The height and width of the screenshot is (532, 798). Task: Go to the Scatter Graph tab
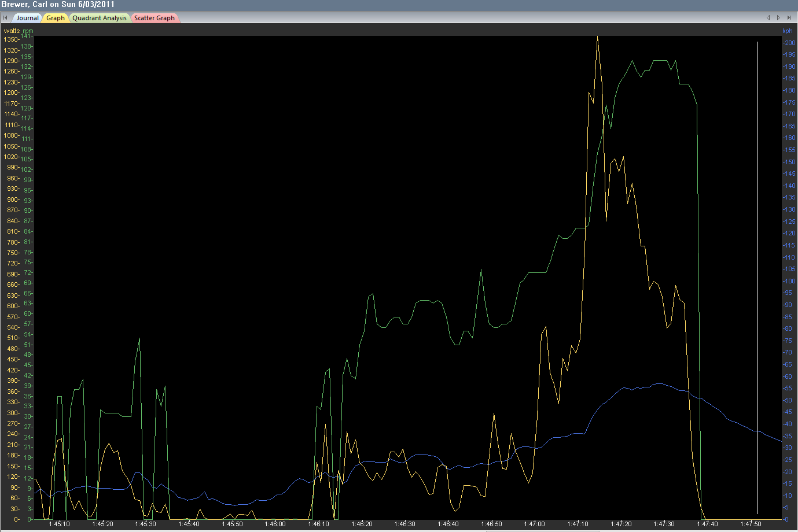(x=155, y=18)
